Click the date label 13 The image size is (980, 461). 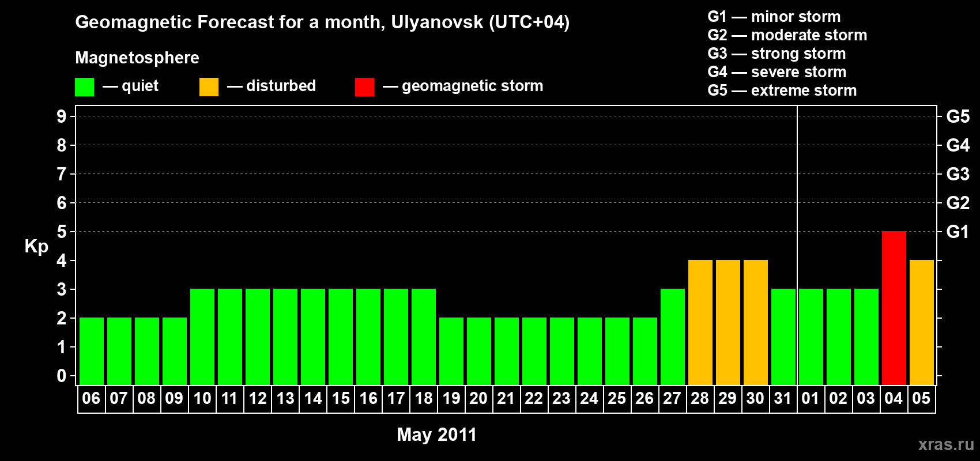[x=285, y=398]
